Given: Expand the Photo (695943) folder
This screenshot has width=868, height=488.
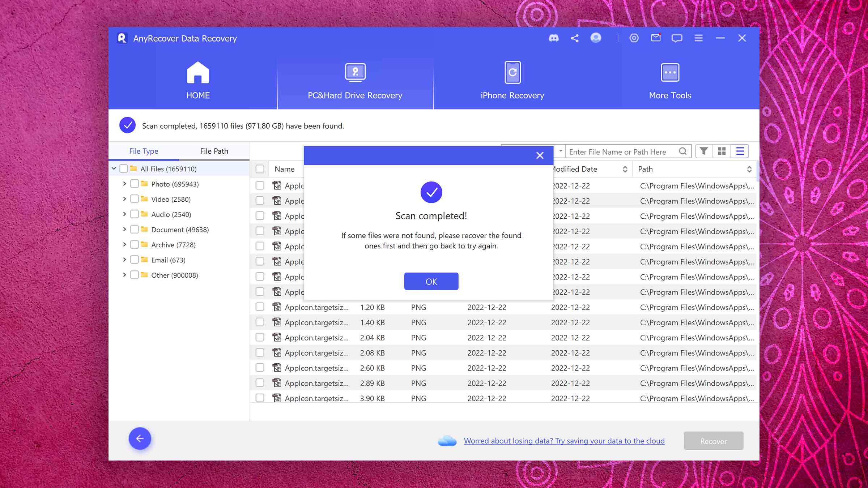Looking at the screenshot, I should 124,184.
